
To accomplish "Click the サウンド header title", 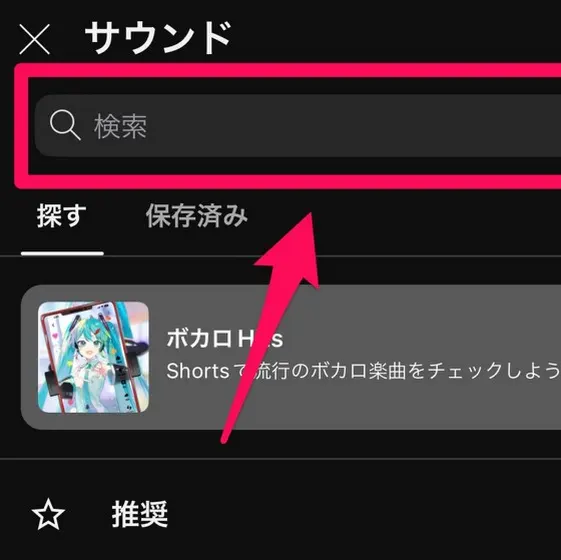I will 158,38.
